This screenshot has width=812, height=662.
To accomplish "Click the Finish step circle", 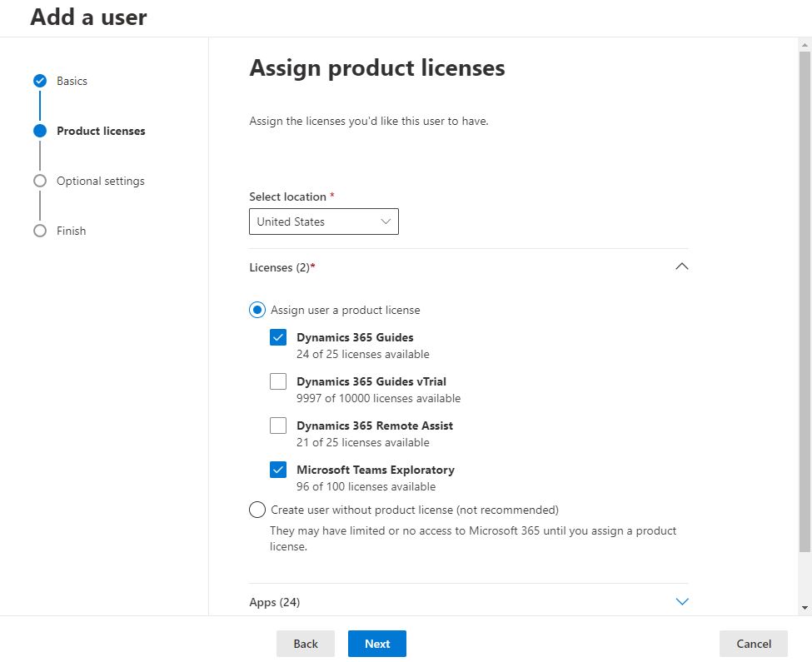I will coord(39,231).
